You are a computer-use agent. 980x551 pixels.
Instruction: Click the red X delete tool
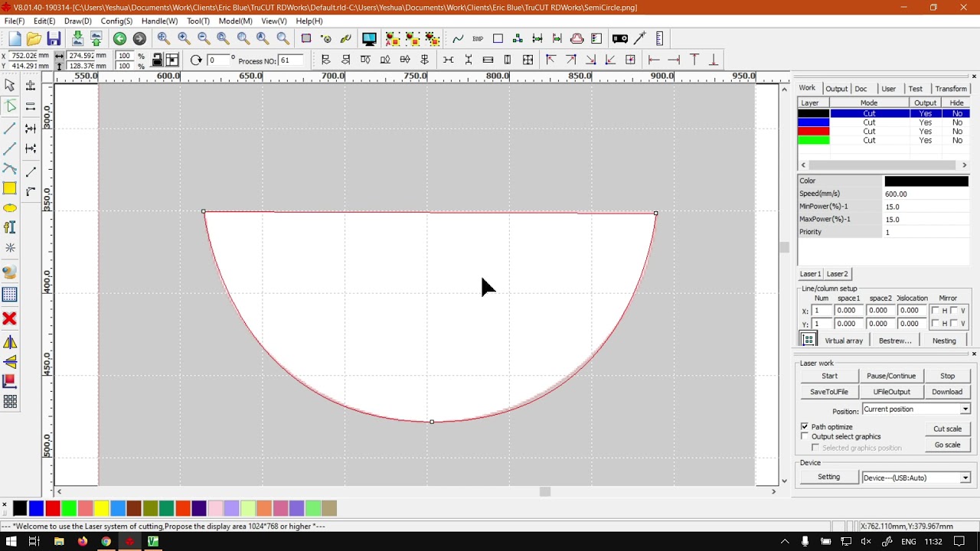coord(10,318)
